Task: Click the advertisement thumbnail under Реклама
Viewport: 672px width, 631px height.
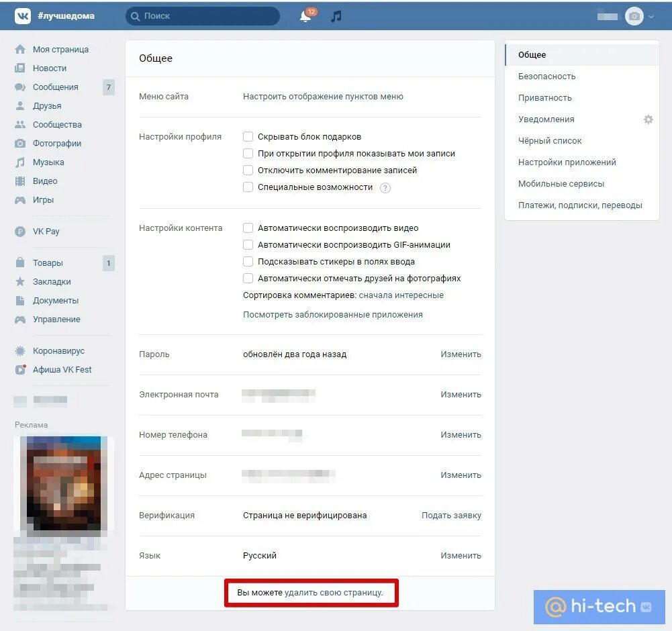Action: click(64, 487)
